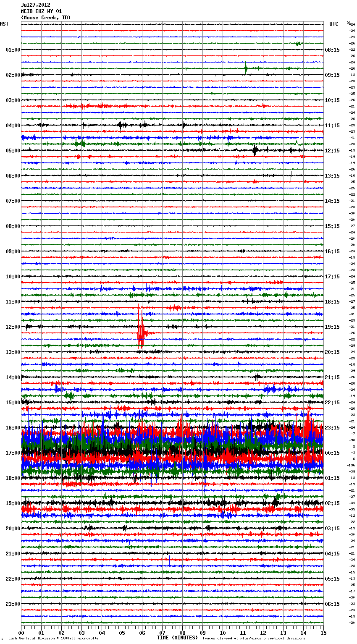Select the MCID EHZ WY 01 station title
Viewport: 357px width, 644px height.
point(41,11)
